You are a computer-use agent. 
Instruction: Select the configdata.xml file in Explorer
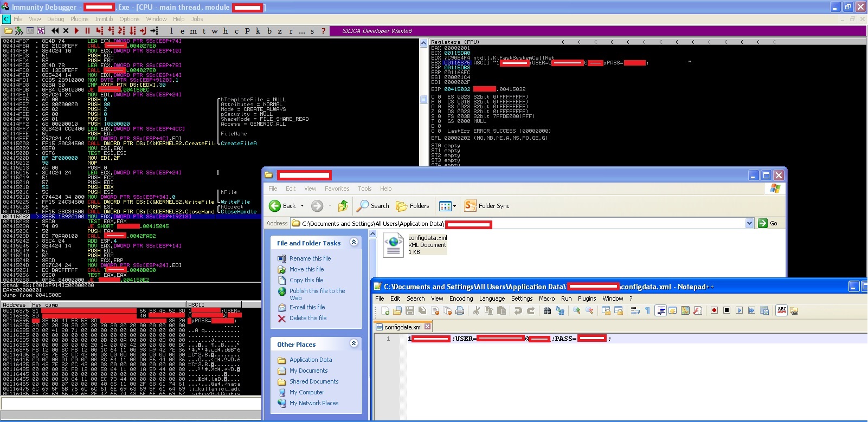415,244
